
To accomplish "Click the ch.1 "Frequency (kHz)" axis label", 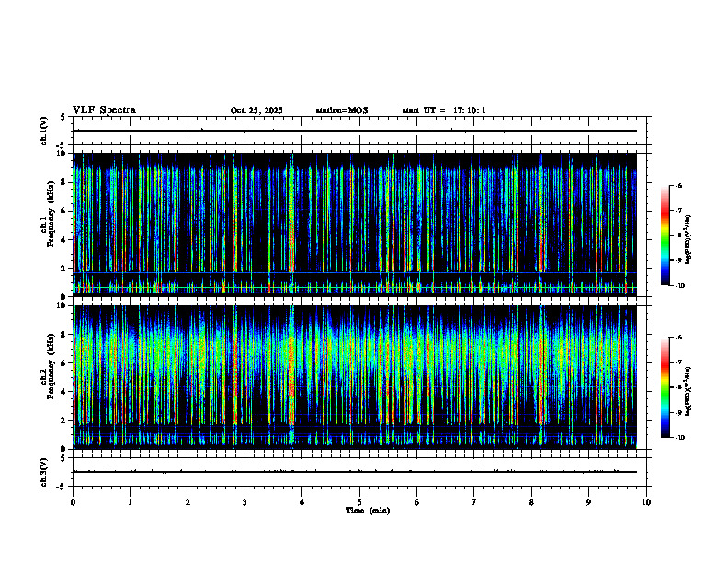I will coord(51,213).
